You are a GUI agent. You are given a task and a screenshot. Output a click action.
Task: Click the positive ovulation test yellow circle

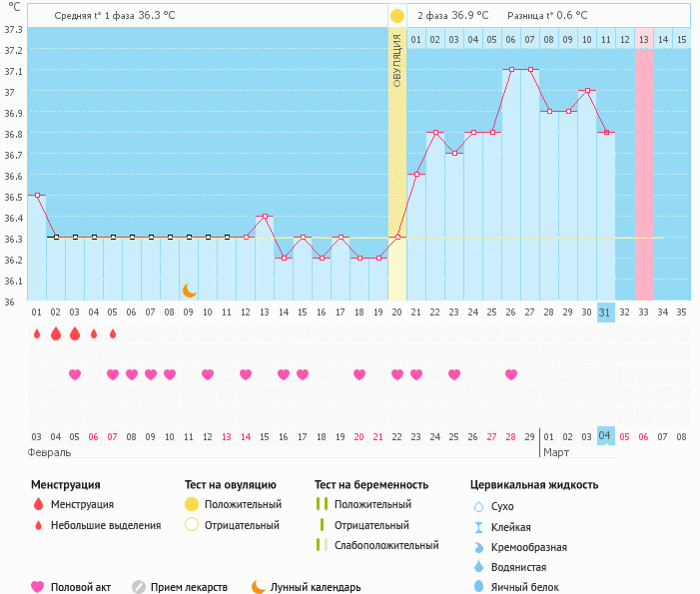(192, 504)
